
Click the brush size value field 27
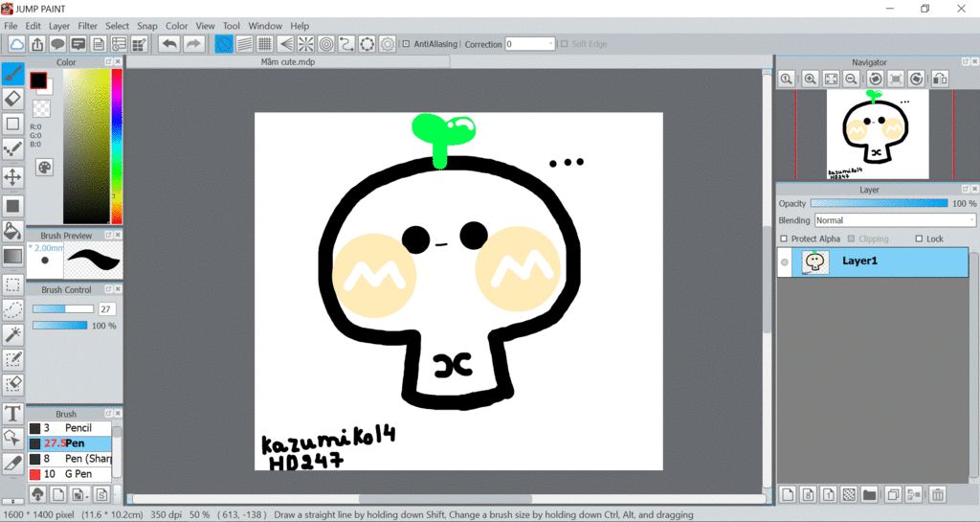[x=107, y=308]
